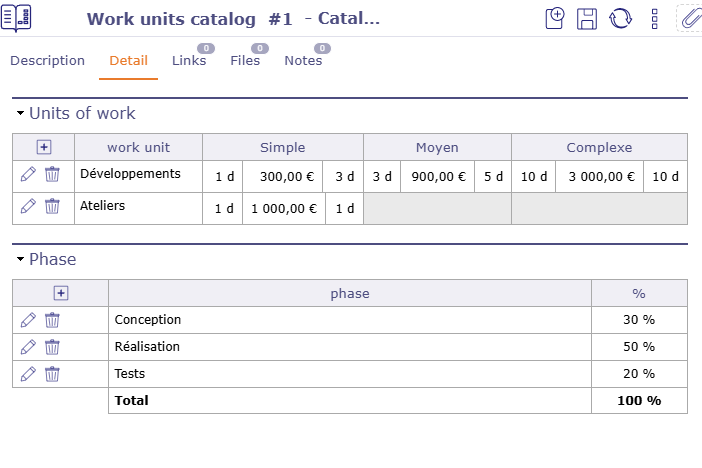Edit the Ateliers work unit
Image resolution: width=702 pixels, height=468 pixels.
[28, 206]
